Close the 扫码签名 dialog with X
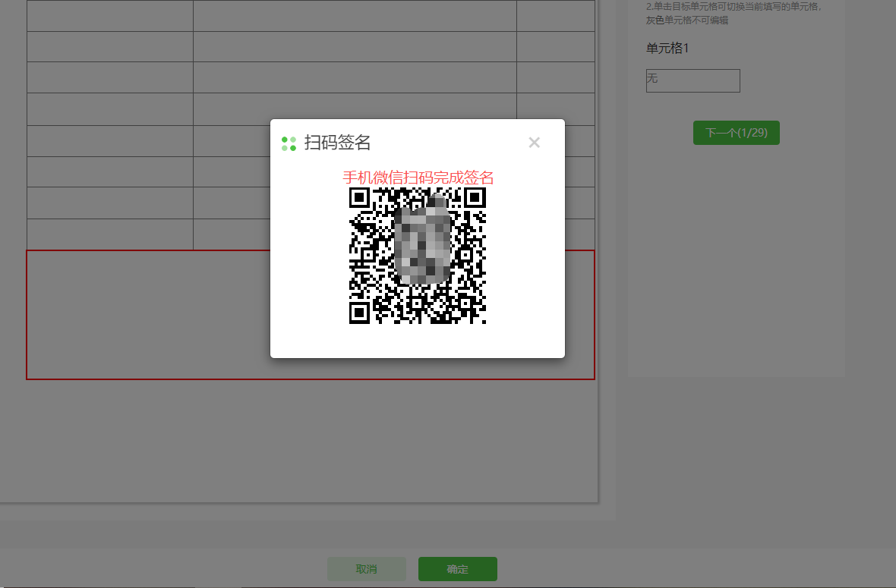 tap(534, 143)
